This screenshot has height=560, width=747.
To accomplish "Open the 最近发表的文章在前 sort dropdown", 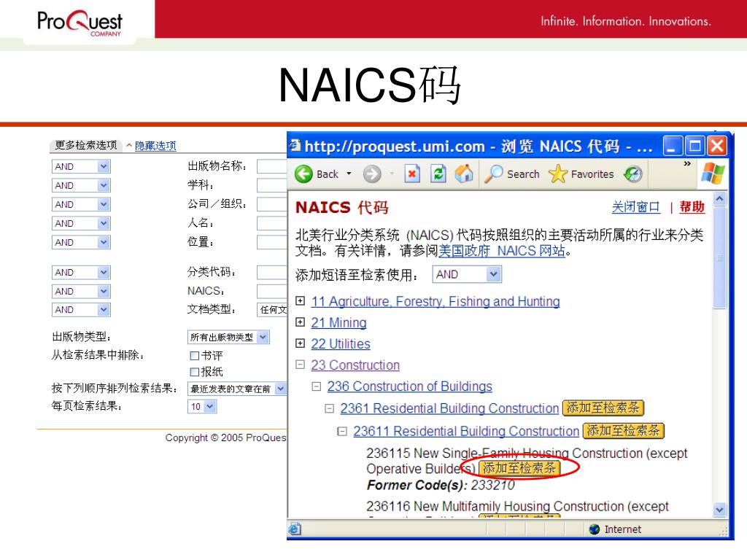I will click(237, 389).
